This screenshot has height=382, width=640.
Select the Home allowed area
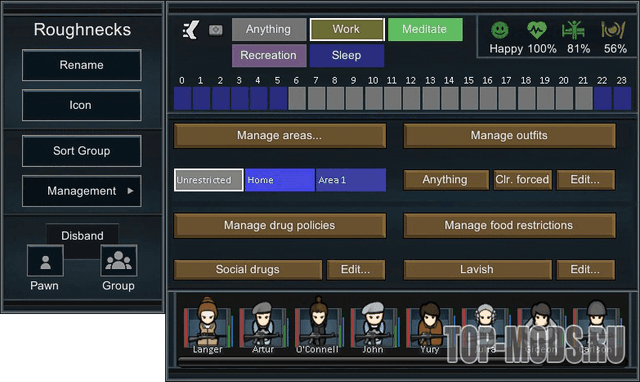280,180
